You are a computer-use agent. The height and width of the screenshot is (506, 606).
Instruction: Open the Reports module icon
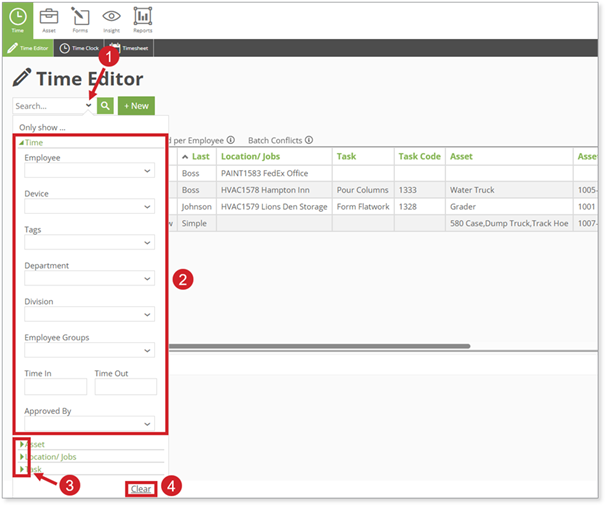click(143, 19)
